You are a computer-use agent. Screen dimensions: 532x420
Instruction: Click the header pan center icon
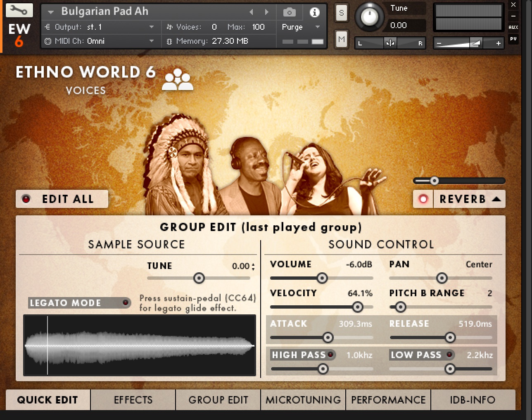click(x=390, y=43)
